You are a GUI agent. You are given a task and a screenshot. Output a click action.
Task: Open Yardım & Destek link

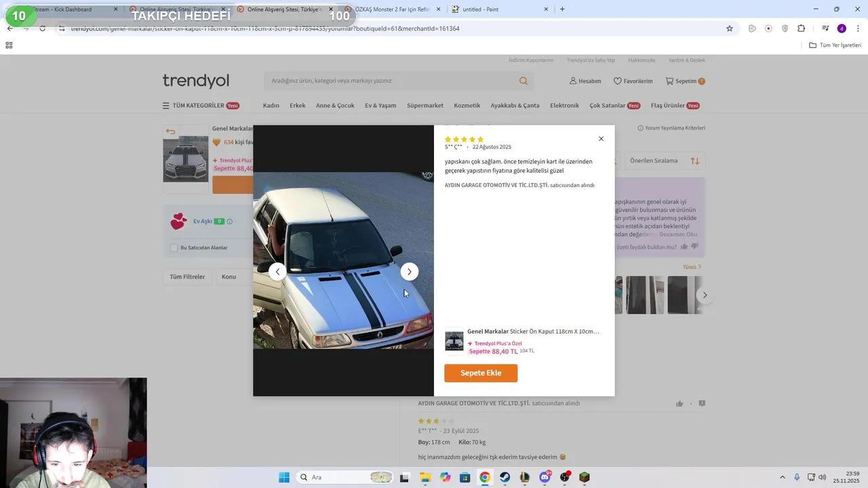pos(687,60)
